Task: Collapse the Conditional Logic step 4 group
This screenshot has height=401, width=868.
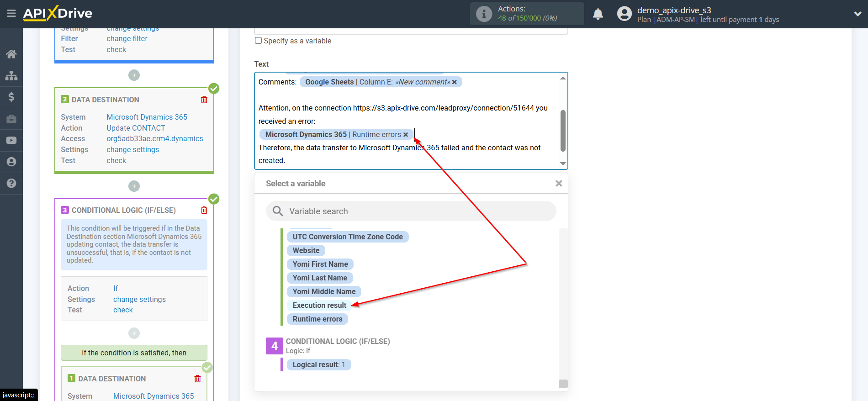Action: pos(275,346)
